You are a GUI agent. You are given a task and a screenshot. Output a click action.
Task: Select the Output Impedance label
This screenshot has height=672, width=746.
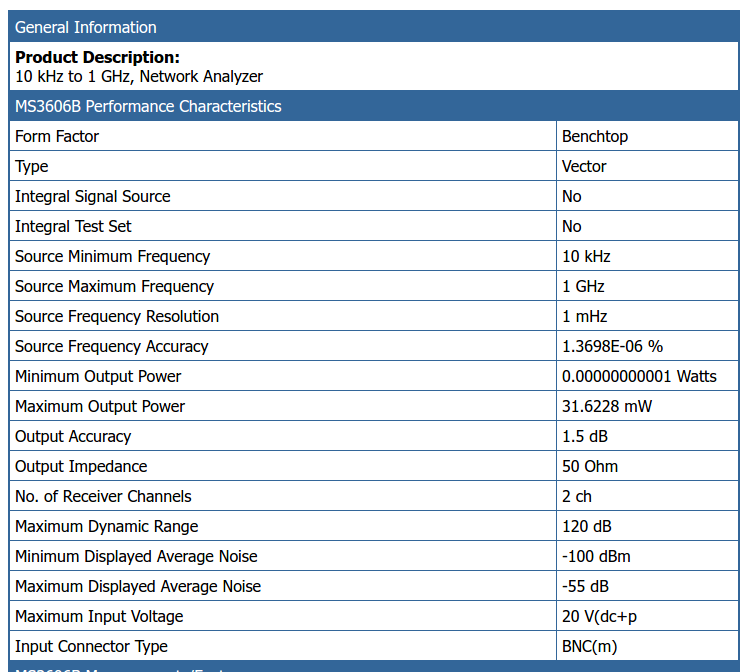pos(81,466)
